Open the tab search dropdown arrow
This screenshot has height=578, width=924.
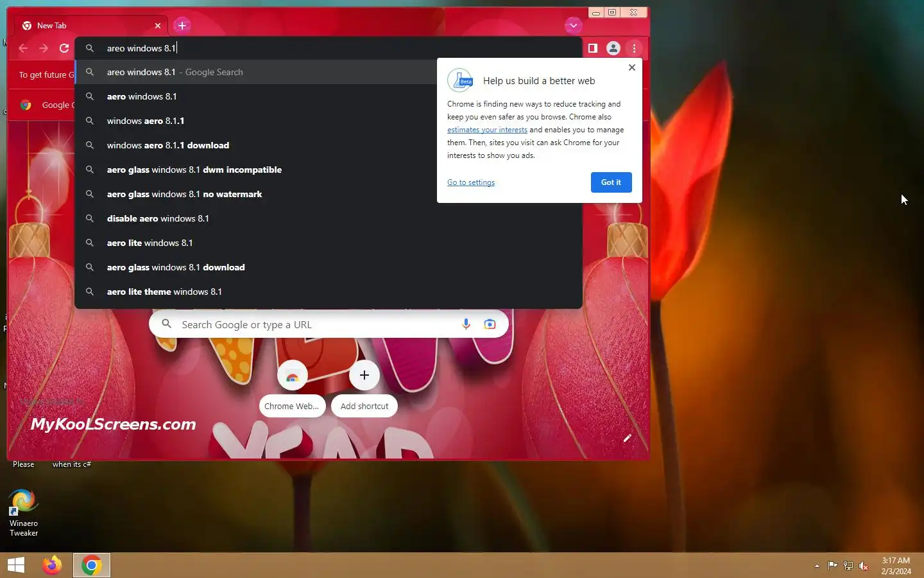[573, 26]
